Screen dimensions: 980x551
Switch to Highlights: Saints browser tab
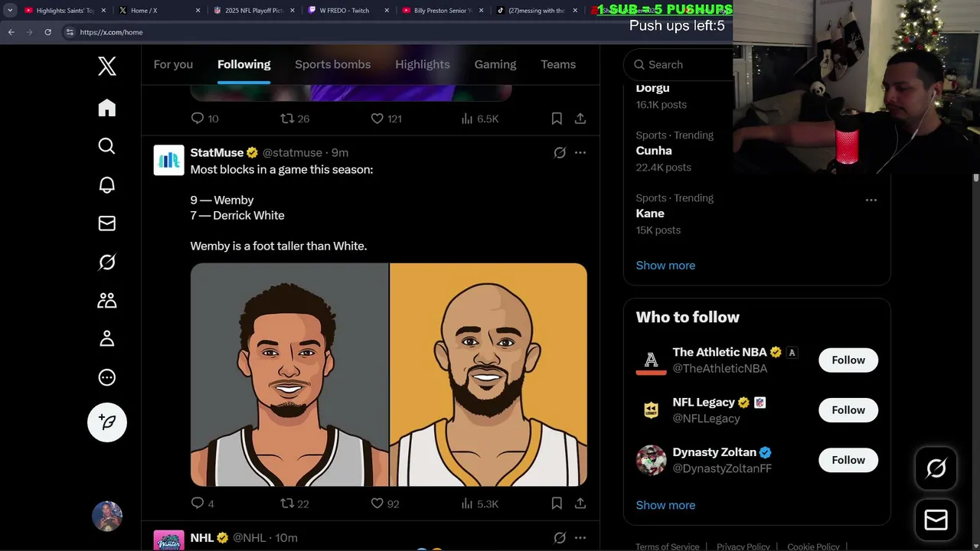pos(64,11)
